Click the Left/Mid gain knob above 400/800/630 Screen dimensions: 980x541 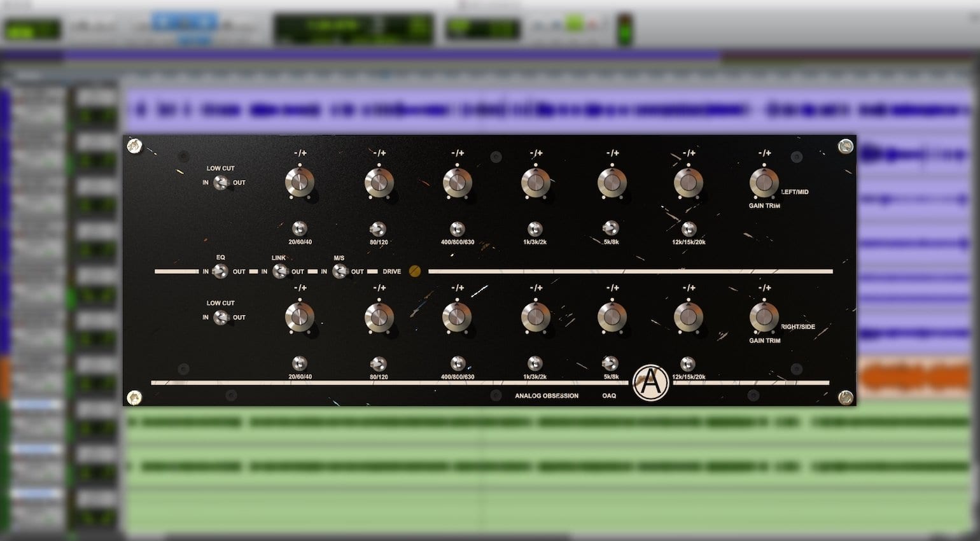458,183
